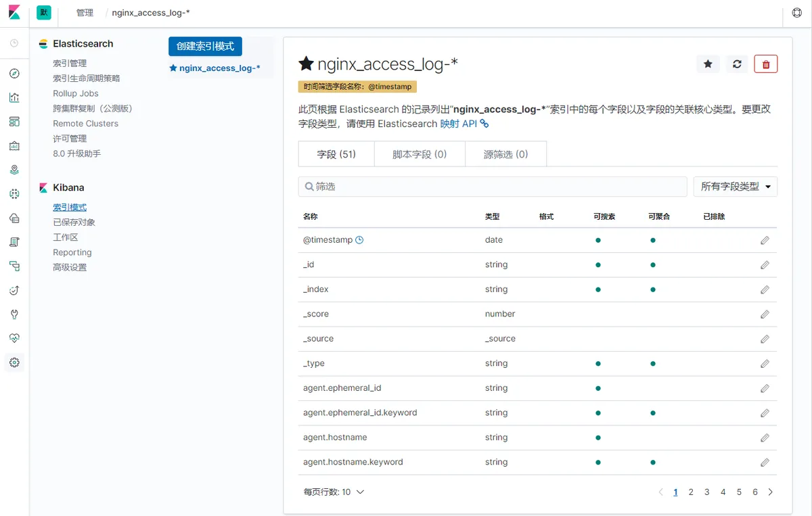The height and width of the screenshot is (516, 812).
Task: Click the 筛选 search field
Action: click(x=493, y=187)
